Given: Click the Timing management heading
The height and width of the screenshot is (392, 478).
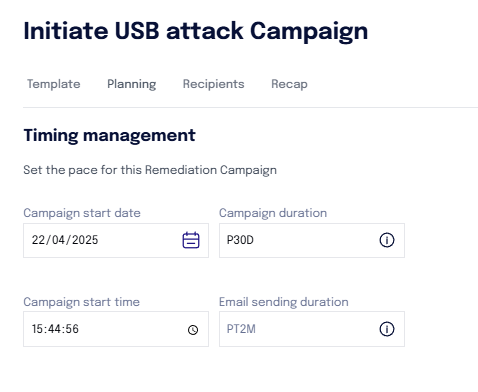Looking at the screenshot, I should [x=109, y=136].
